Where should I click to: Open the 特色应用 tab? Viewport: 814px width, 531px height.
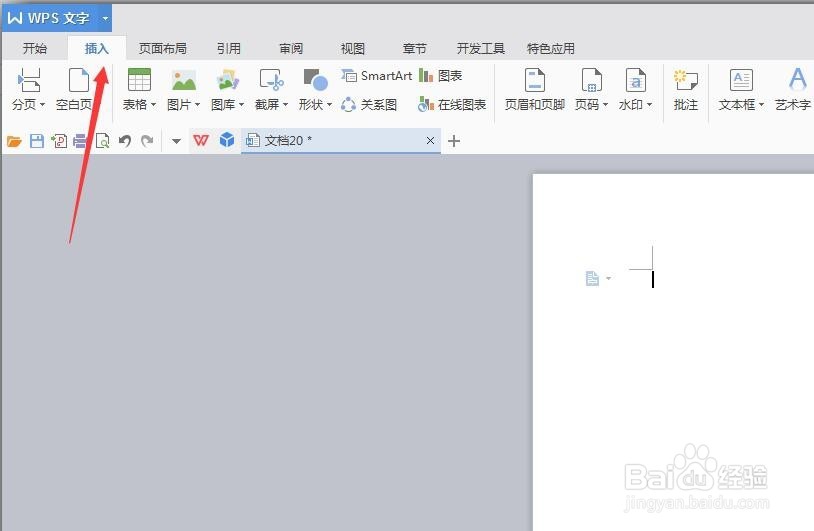click(550, 49)
